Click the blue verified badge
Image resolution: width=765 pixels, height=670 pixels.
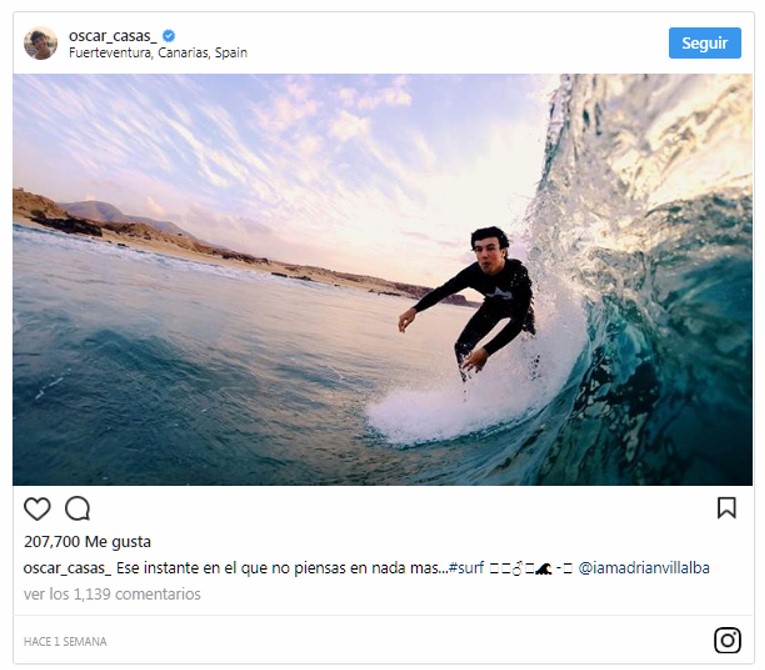coord(169,36)
